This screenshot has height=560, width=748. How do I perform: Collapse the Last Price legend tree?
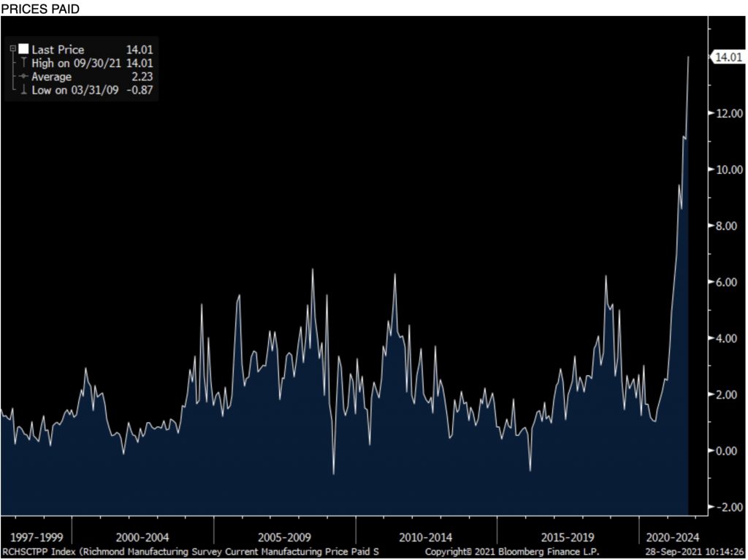[x=13, y=49]
